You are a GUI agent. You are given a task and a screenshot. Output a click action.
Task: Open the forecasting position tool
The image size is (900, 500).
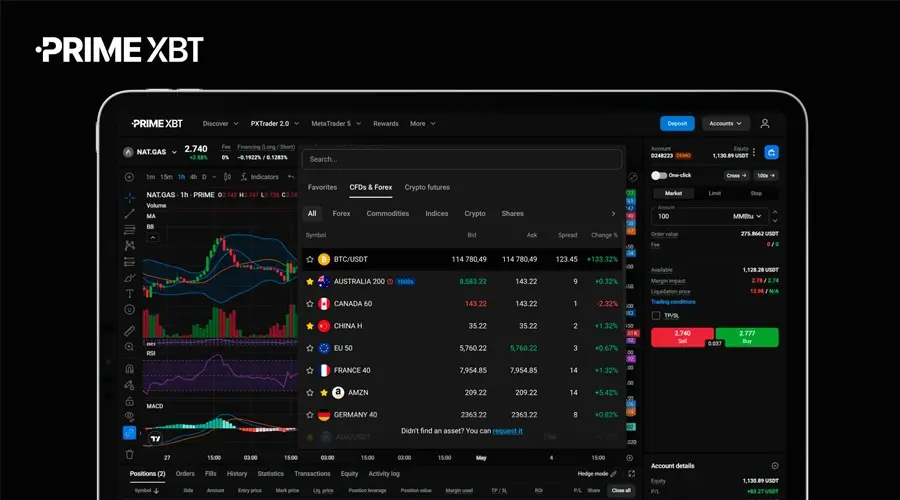(130, 262)
